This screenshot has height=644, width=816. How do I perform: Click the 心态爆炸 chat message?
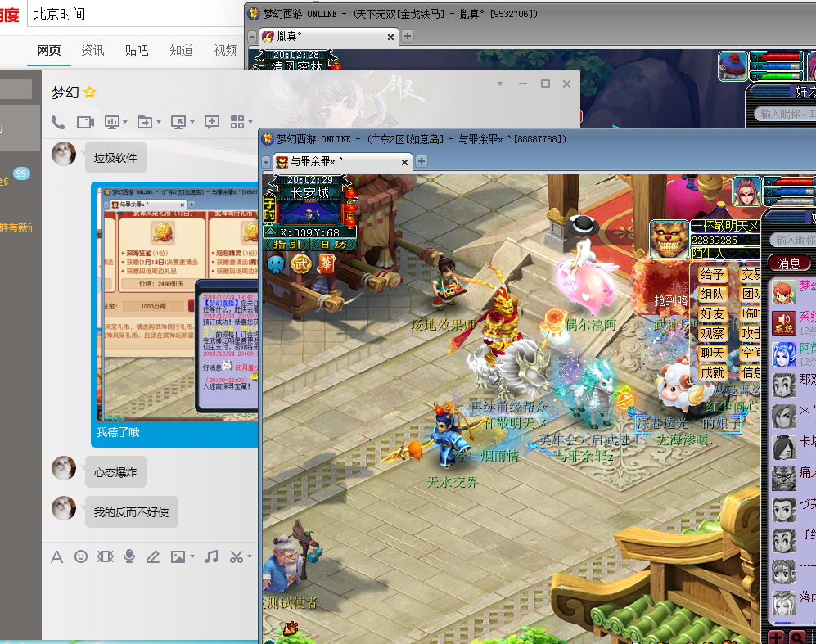[x=115, y=472]
